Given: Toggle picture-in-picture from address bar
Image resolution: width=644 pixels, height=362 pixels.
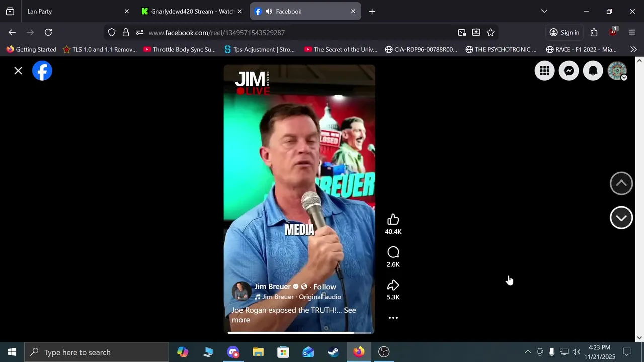Looking at the screenshot, I should (x=462, y=32).
